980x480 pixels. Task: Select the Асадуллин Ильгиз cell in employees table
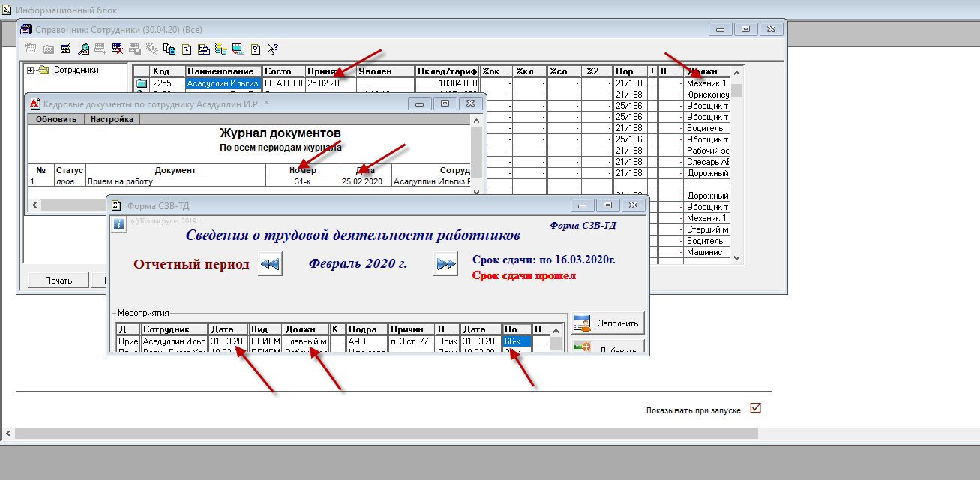(x=223, y=83)
